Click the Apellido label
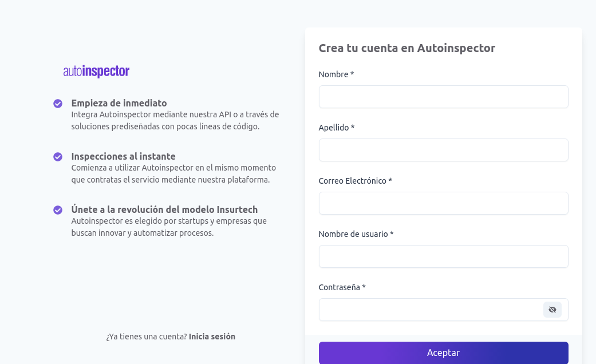Image resolution: width=596 pixels, height=364 pixels. click(x=337, y=128)
